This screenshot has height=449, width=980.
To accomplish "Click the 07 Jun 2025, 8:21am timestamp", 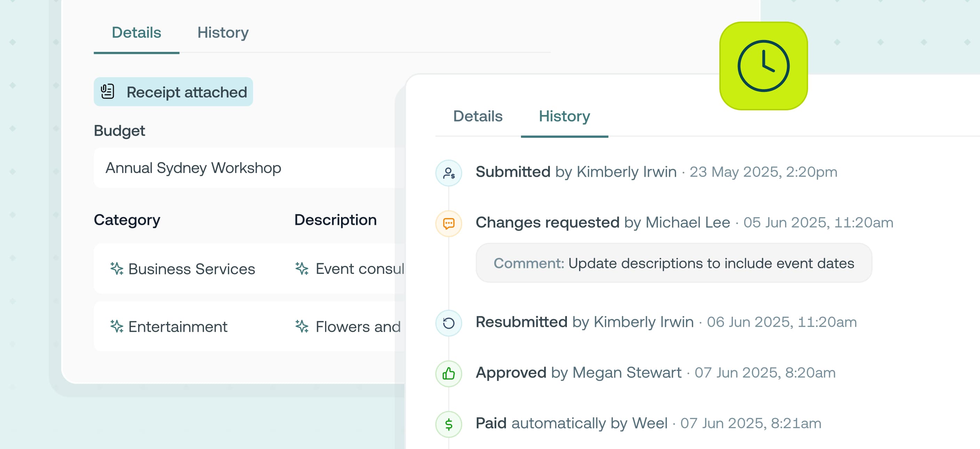I will coord(751,424).
